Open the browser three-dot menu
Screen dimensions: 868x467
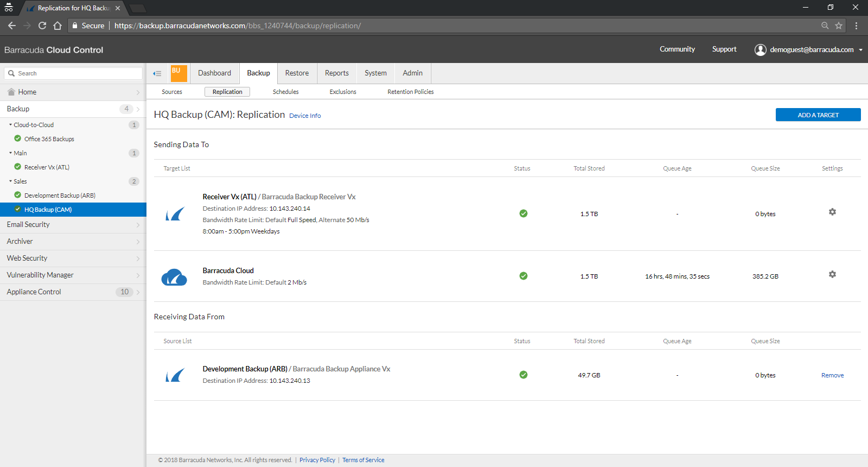856,26
